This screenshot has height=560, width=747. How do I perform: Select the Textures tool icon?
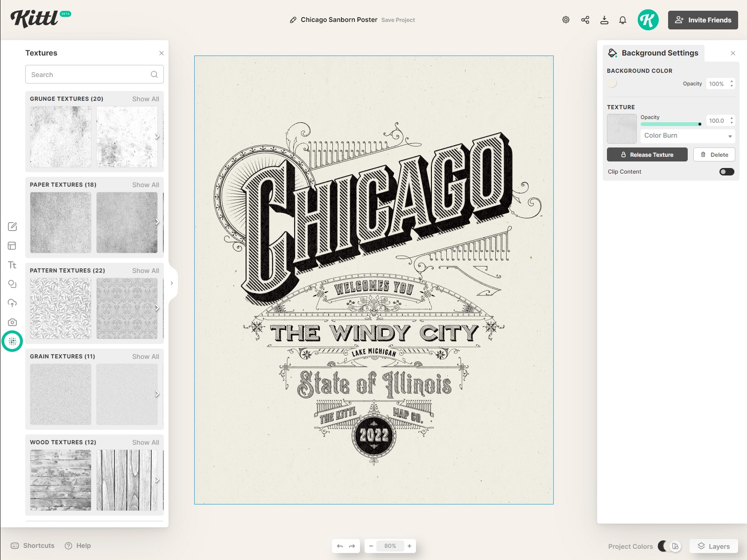pyautogui.click(x=12, y=341)
